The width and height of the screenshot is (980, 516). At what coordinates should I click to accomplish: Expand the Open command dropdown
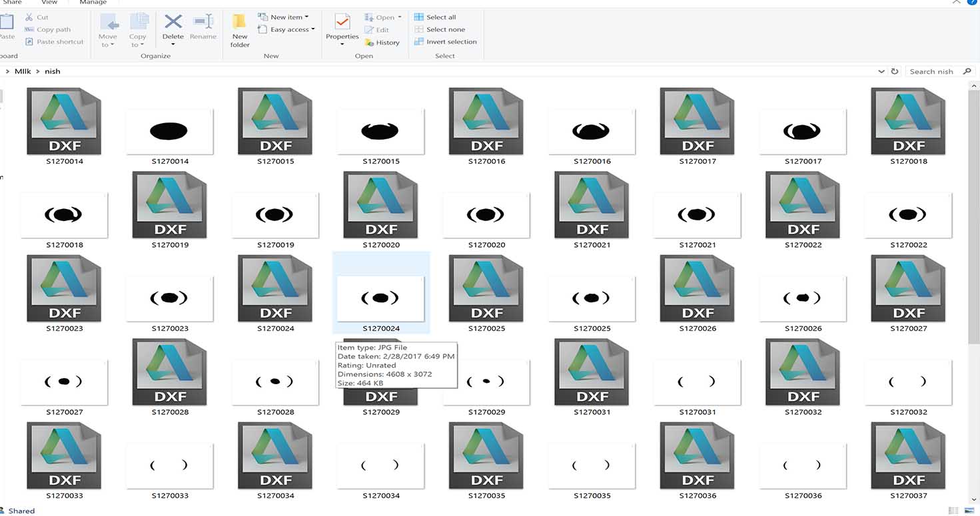pos(399,17)
